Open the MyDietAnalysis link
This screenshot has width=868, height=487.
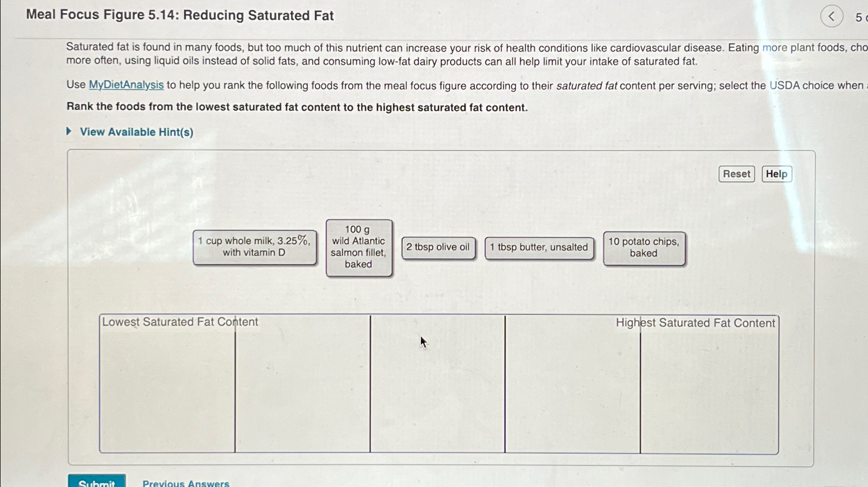(x=126, y=85)
